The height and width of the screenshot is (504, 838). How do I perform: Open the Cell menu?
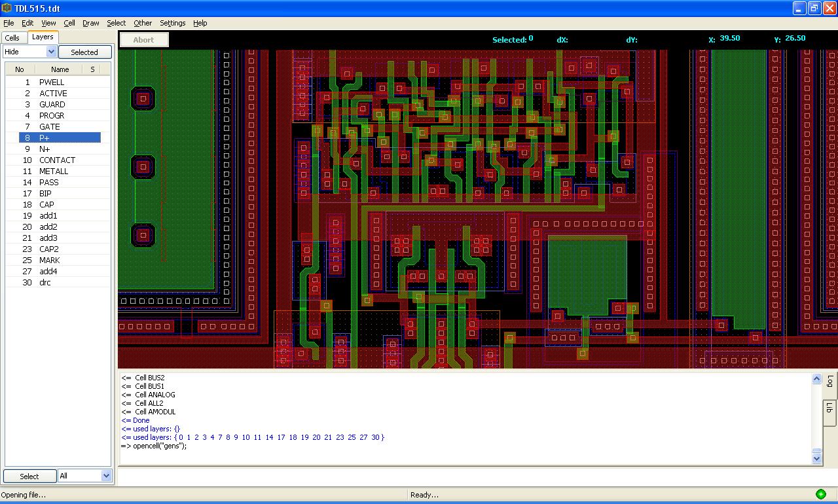pyautogui.click(x=69, y=23)
